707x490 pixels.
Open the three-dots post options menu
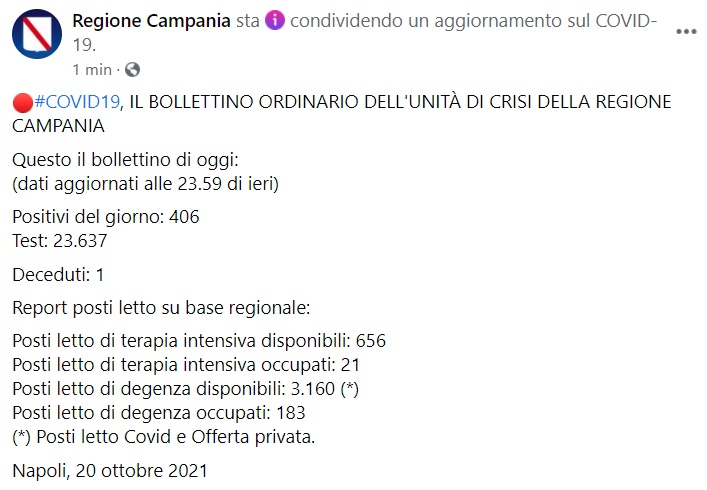click(686, 32)
